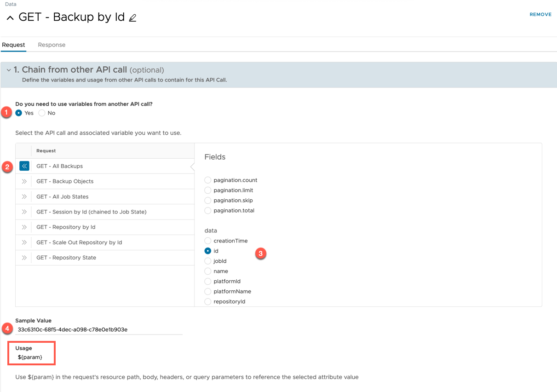The height and width of the screenshot is (392, 557).
Task: Click the GET - All Backups request text
Action: (60, 166)
